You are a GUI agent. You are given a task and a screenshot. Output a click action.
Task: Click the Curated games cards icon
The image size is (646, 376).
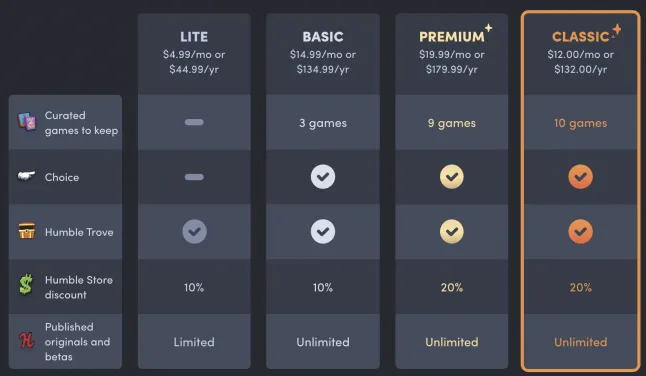(x=27, y=122)
